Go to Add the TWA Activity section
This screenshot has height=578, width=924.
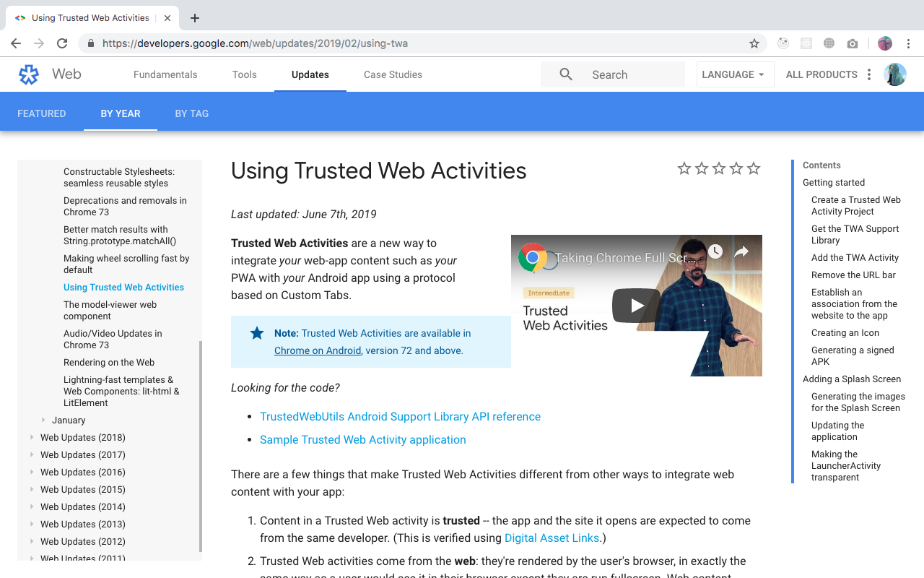click(855, 258)
